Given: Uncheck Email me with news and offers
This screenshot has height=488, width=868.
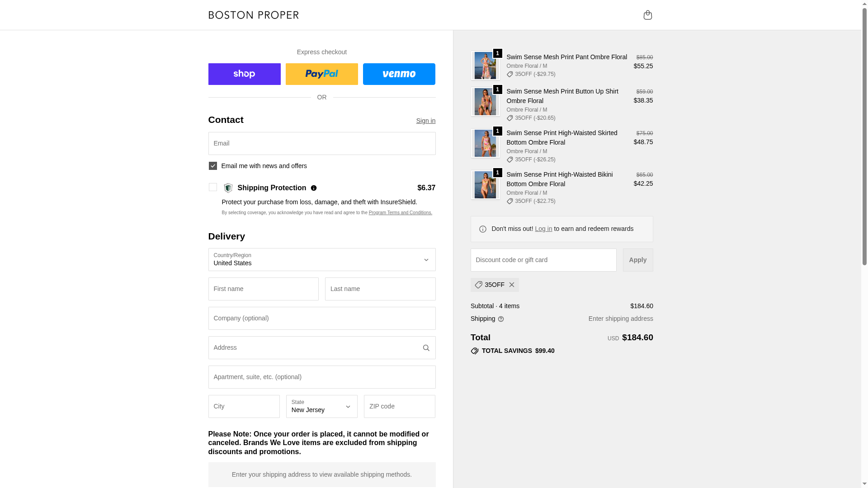Looking at the screenshot, I should coord(213,166).
